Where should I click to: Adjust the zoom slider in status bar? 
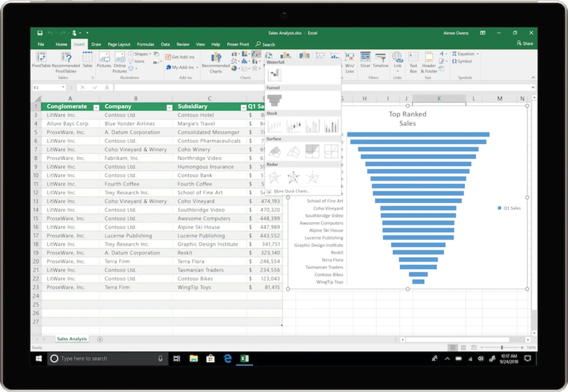tap(502, 347)
